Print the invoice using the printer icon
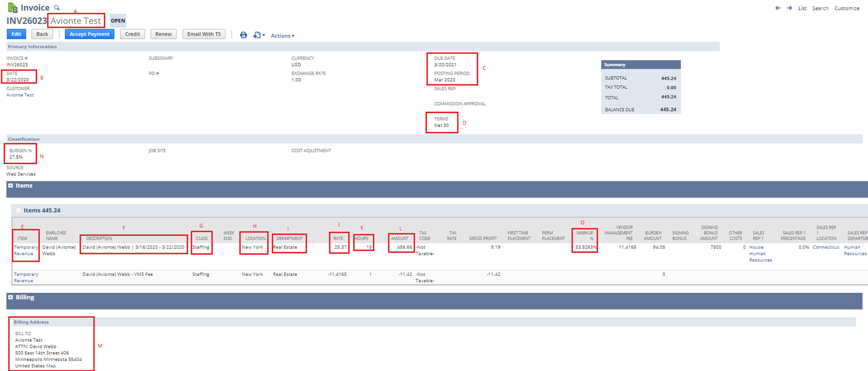Viewport: 868px width, 371px height. coord(243,35)
